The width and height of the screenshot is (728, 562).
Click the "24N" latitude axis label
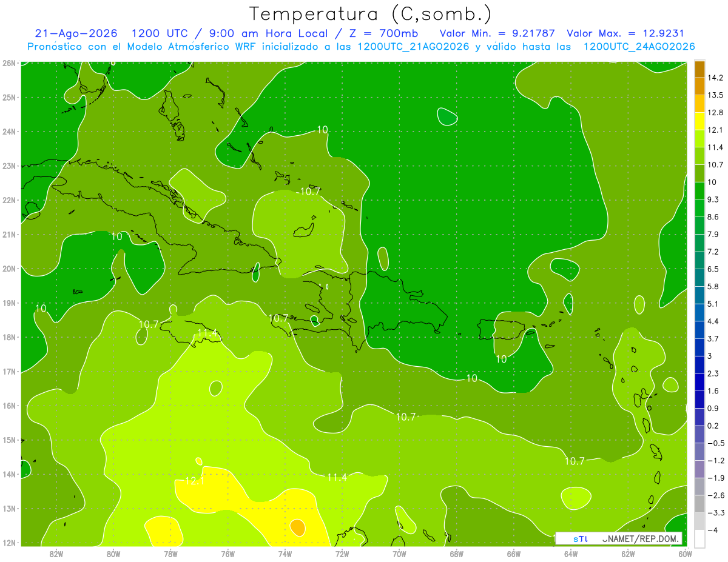8,132
